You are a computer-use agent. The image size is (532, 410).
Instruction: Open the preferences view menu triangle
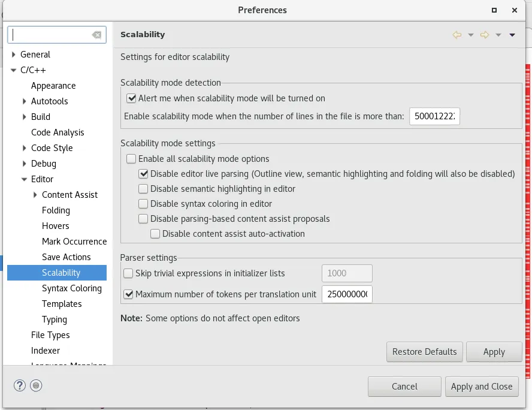click(x=512, y=35)
